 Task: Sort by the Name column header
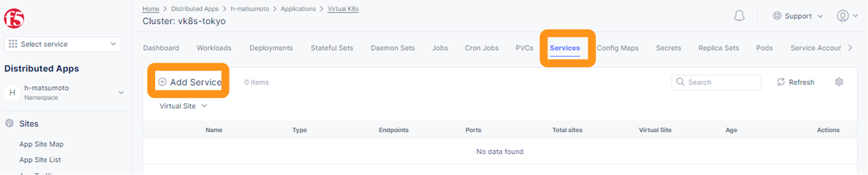[x=214, y=130]
